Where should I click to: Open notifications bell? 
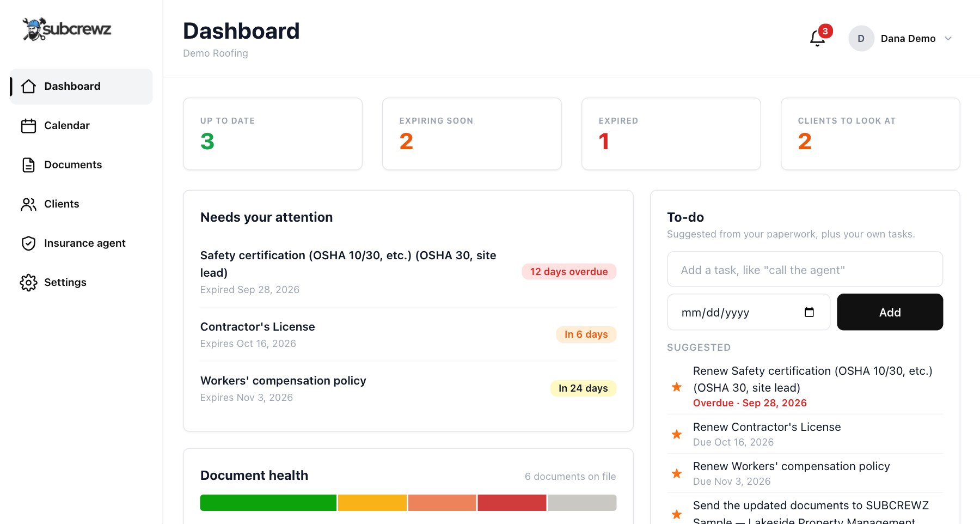click(818, 38)
